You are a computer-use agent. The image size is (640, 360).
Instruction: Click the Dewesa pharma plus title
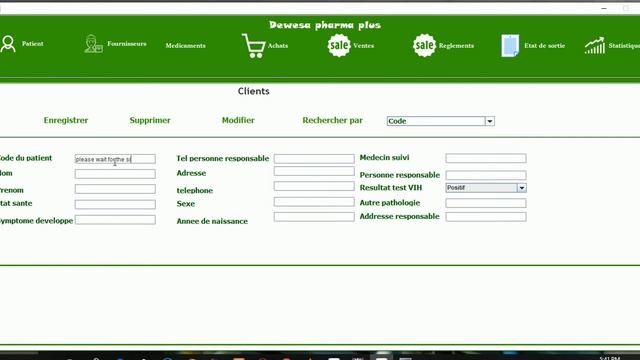tap(325, 25)
